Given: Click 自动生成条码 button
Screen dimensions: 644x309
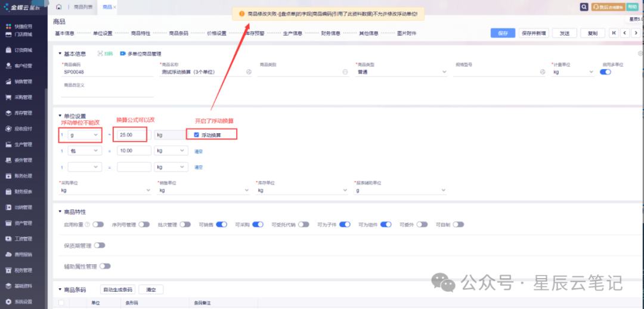Looking at the screenshot, I should pos(118,289).
